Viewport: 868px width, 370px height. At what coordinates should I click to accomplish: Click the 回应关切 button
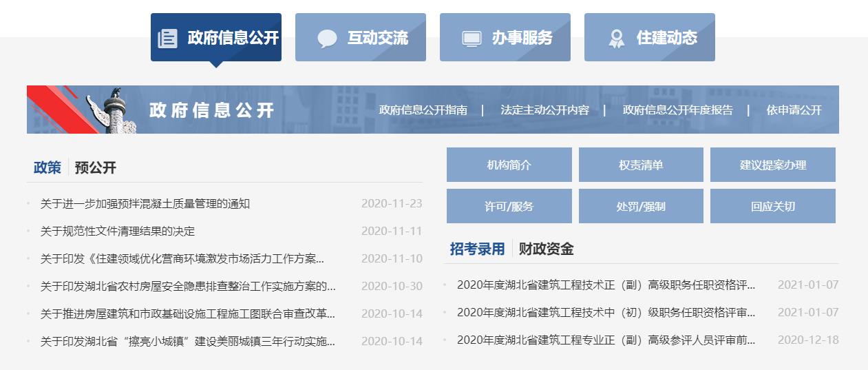772,206
